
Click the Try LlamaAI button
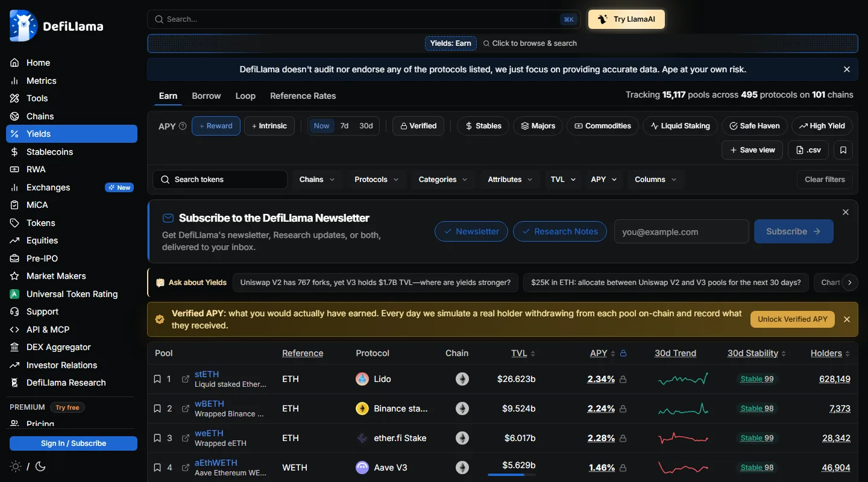(x=626, y=19)
